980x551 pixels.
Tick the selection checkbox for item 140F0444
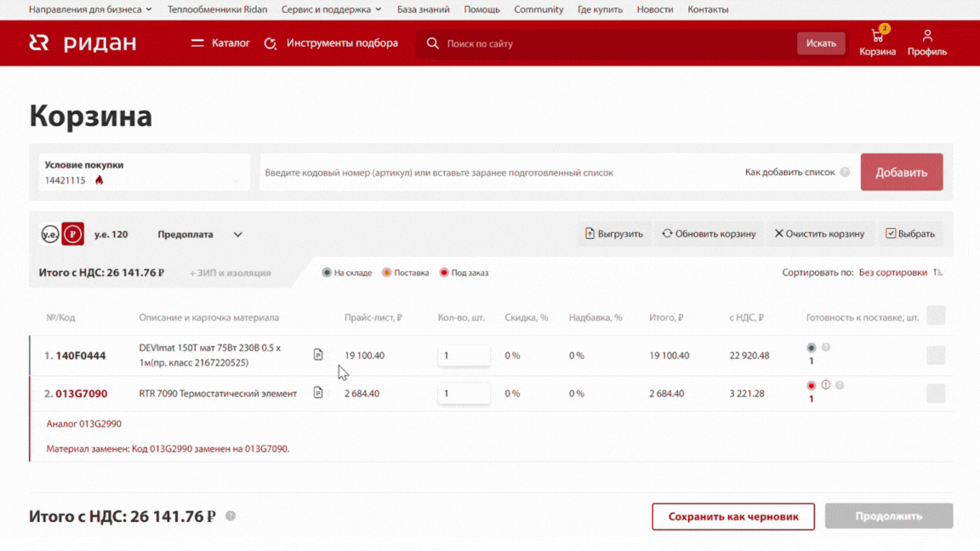click(x=936, y=355)
